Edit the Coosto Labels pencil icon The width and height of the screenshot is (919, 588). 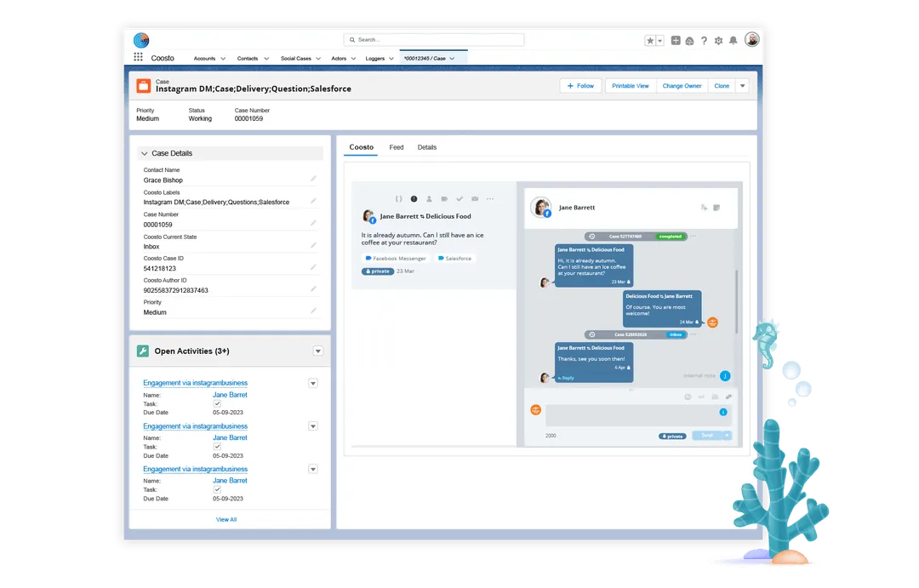313,201
